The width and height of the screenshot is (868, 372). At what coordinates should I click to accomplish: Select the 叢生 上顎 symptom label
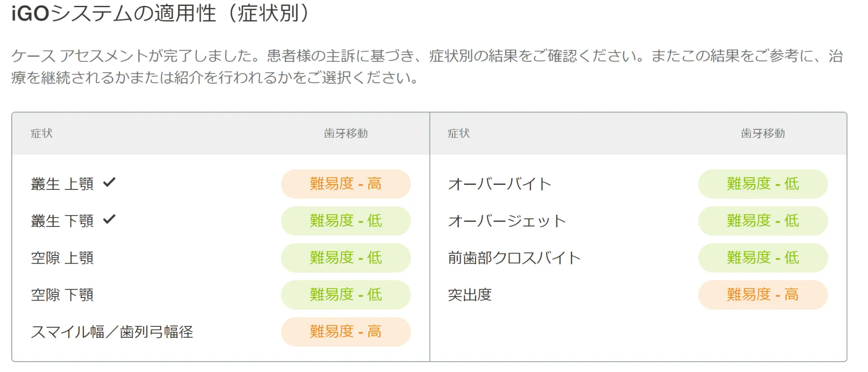pyautogui.click(x=62, y=184)
